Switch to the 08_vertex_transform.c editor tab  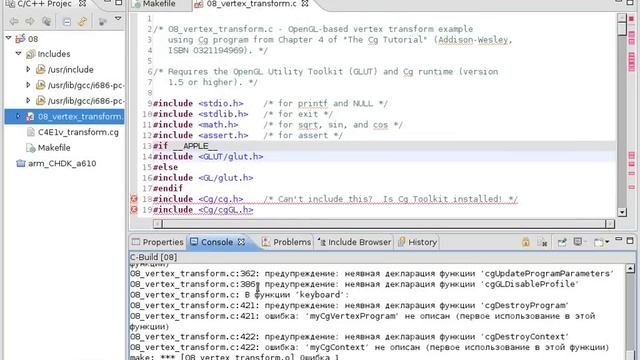(251, 4)
